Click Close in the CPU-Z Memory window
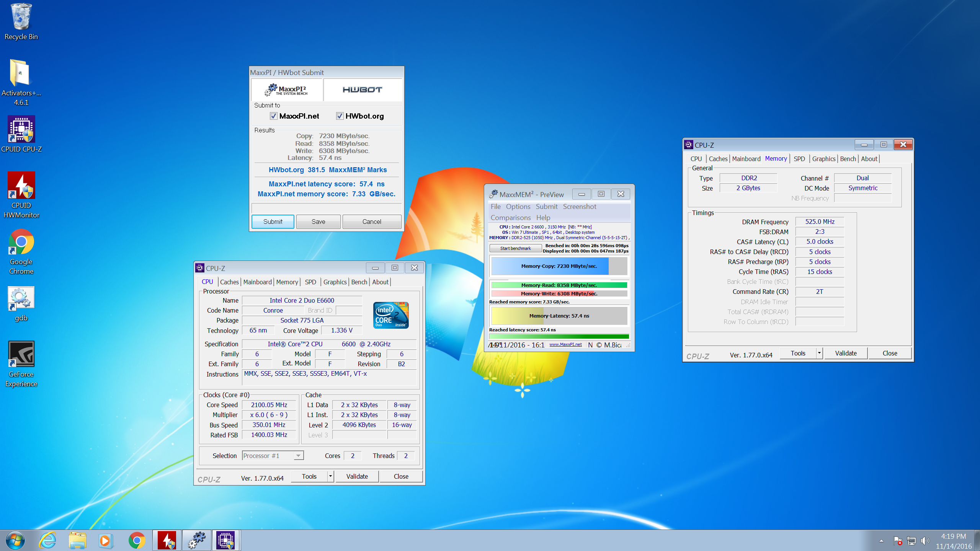Image resolution: width=980 pixels, height=551 pixels. 890,353
